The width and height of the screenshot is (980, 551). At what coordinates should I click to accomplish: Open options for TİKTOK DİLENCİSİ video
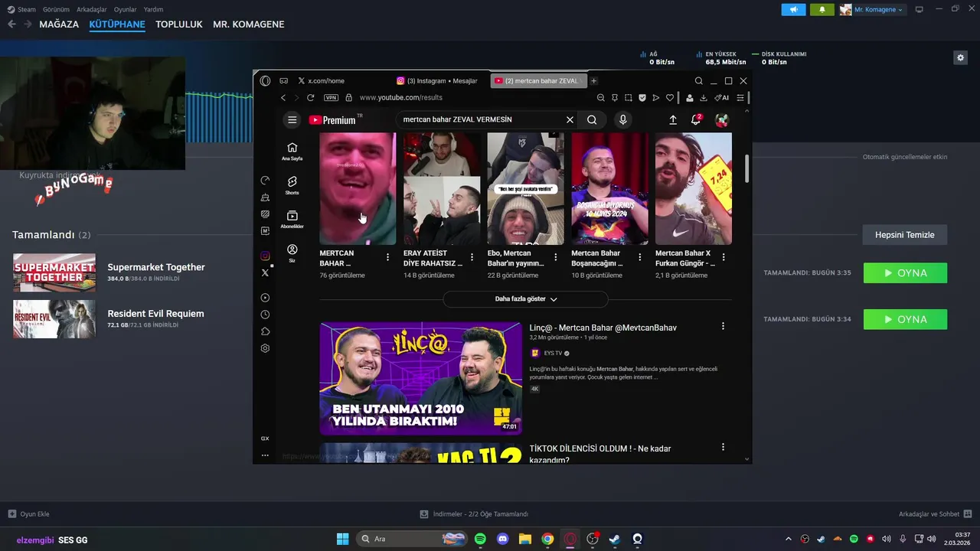723,447
